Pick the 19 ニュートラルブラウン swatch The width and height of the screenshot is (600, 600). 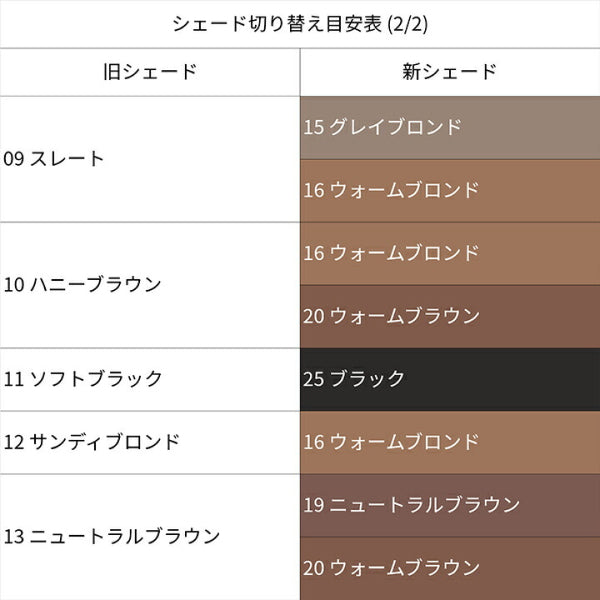[449, 505]
